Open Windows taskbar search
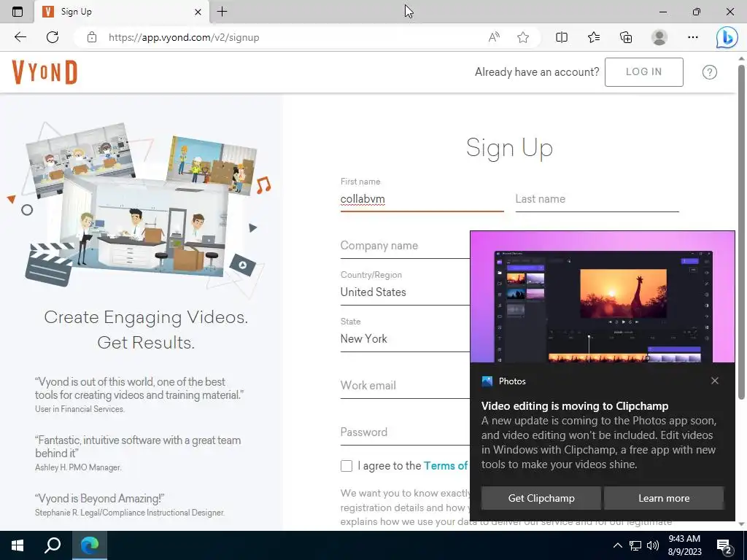This screenshot has width=747, height=560. coord(53,545)
